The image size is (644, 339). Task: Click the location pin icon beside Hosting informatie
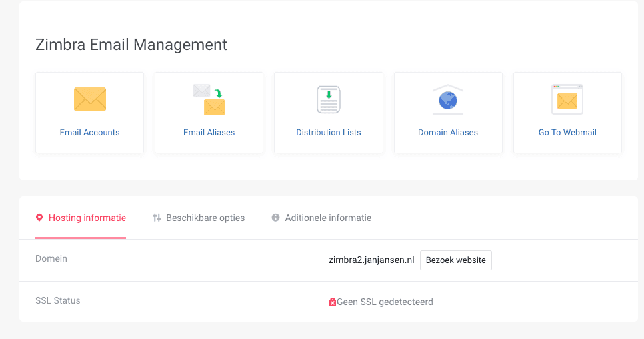39,218
